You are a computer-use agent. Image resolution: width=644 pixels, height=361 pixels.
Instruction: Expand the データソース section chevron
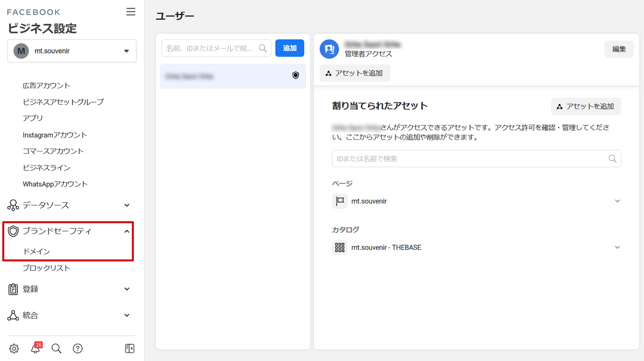[127, 205]
